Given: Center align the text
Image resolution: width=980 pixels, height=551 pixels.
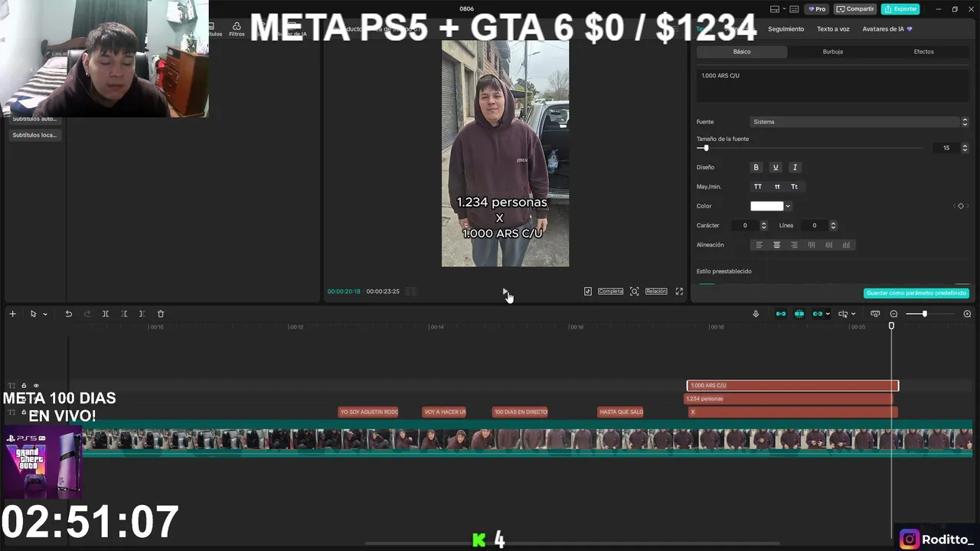Looking at the screenshot, I should [776, 245].
